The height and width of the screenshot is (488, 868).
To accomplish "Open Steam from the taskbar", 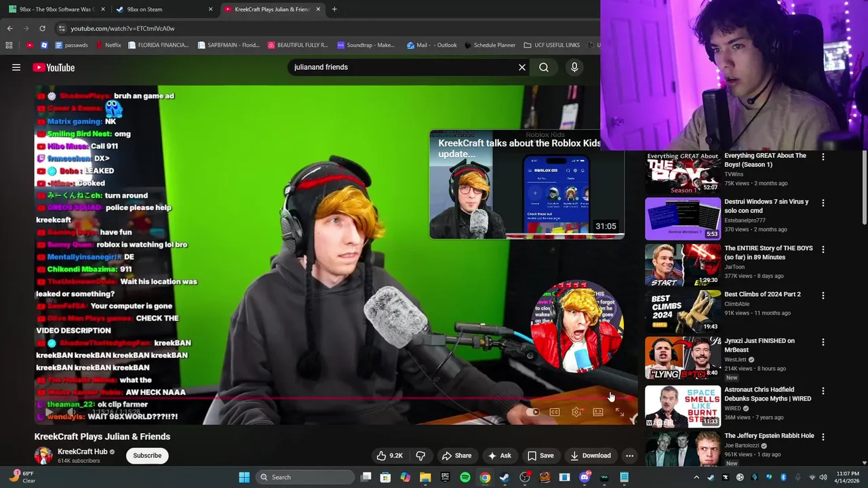I will click(x=505, y=477).
